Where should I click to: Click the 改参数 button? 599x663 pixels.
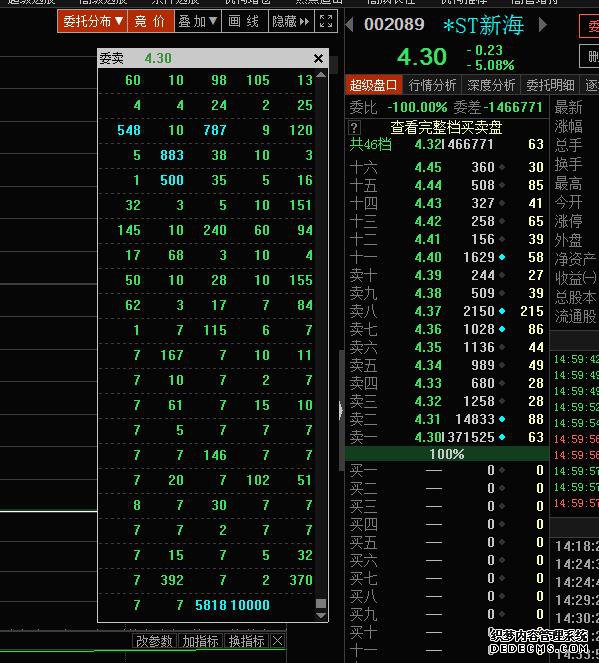click(x=154, y=641)
